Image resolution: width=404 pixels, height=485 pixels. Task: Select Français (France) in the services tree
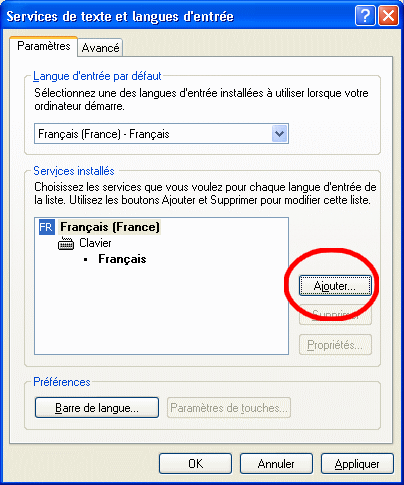click(110, 227)
